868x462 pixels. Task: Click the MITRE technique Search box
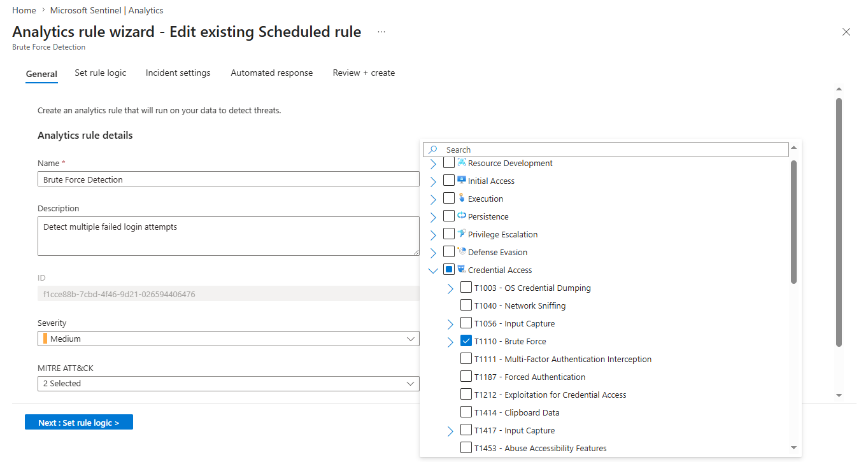tap(606, 150)
